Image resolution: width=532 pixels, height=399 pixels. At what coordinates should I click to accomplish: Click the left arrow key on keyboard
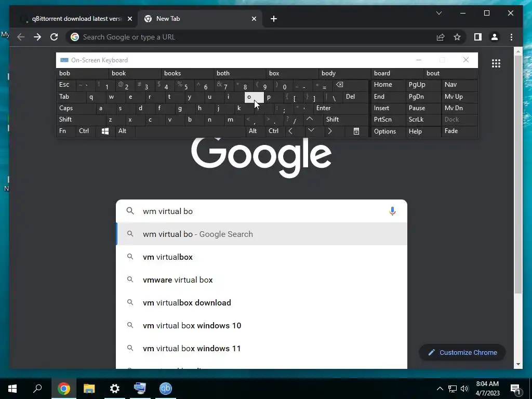coord(290,131)
